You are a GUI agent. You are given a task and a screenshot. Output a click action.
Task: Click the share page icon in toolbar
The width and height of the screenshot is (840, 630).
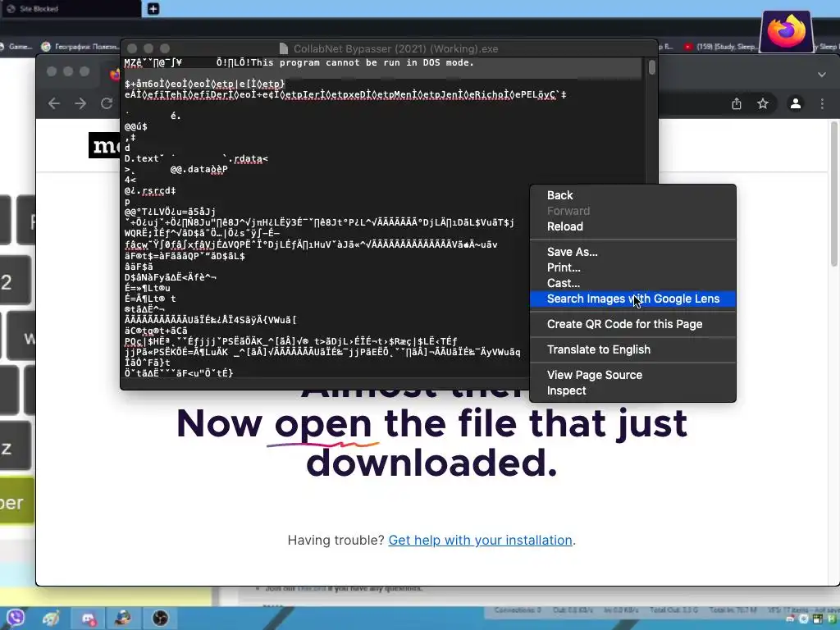click(737, 103)
